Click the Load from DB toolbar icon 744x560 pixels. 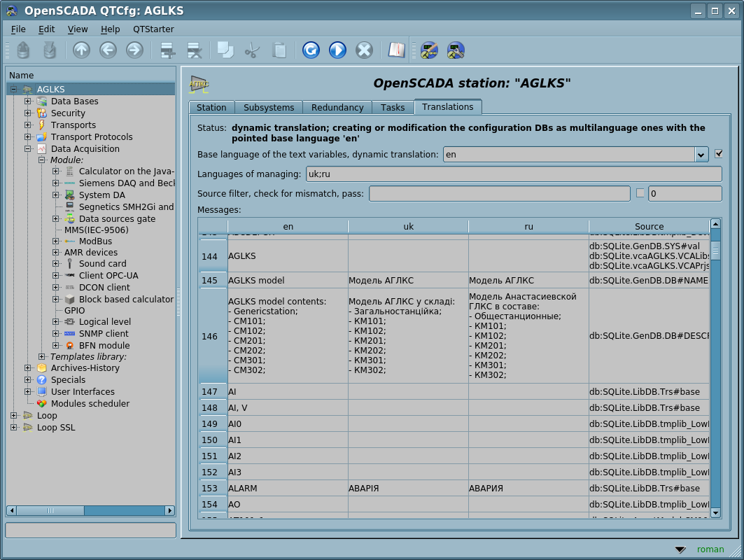(x=23, y=50)
